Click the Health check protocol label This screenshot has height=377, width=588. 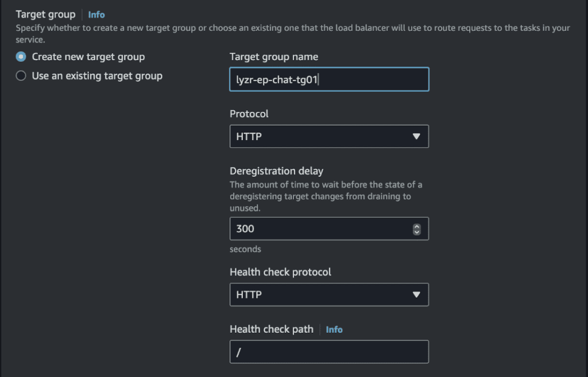click(x=280, y=271)
